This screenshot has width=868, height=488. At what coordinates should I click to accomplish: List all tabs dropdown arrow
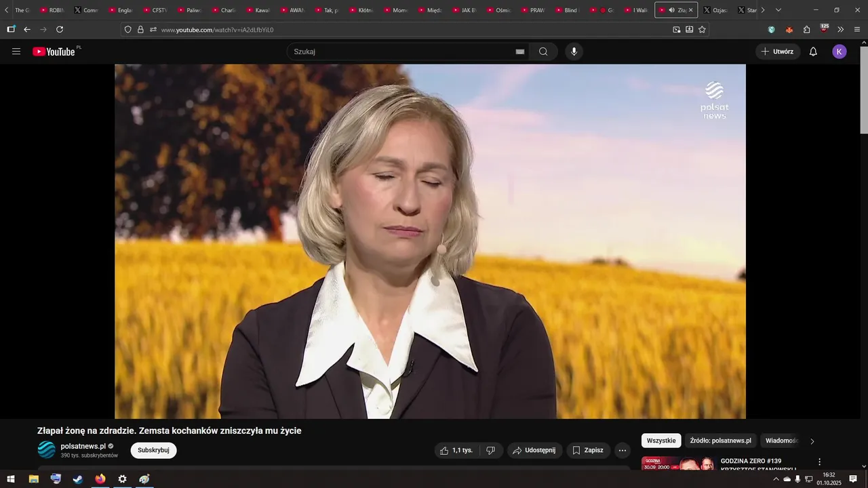coord(778,10)
